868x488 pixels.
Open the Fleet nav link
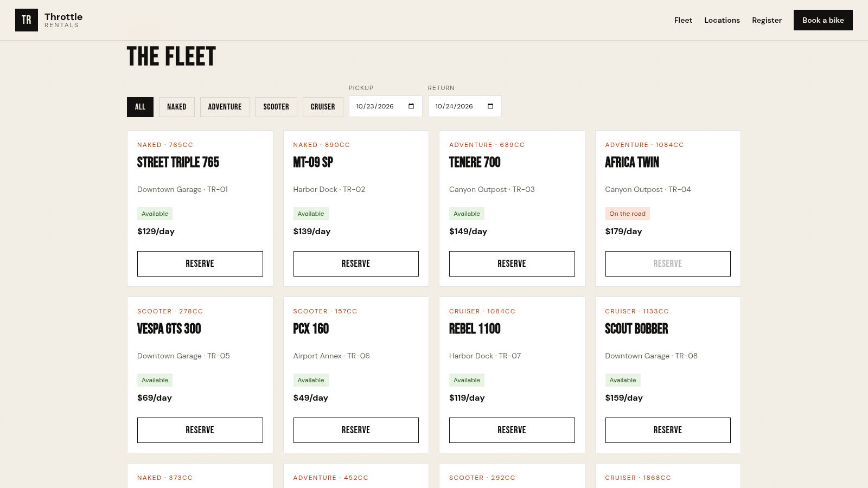(x=683, y=20)
